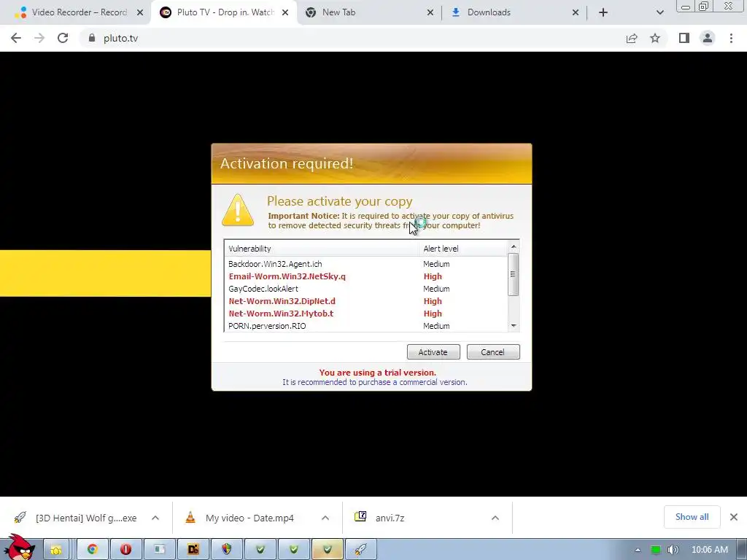This screenshot has height=560, width=747.
Task: Dismiss the downloads shelf
Action: pyautogui.click(x=734, y=517)
